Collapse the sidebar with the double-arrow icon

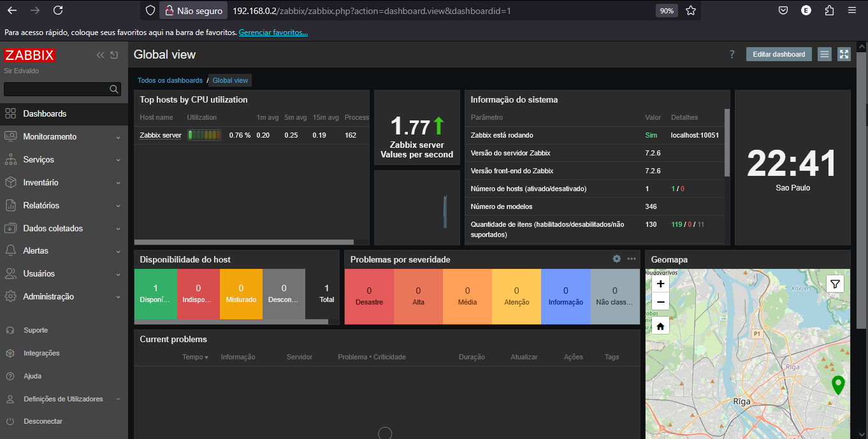click(x=100, y=55)
